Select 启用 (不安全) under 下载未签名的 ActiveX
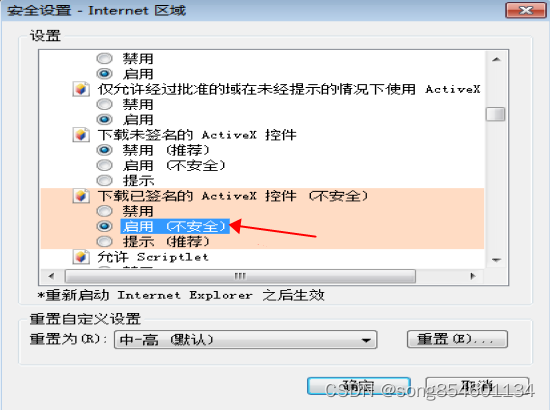 click(105, 165)
